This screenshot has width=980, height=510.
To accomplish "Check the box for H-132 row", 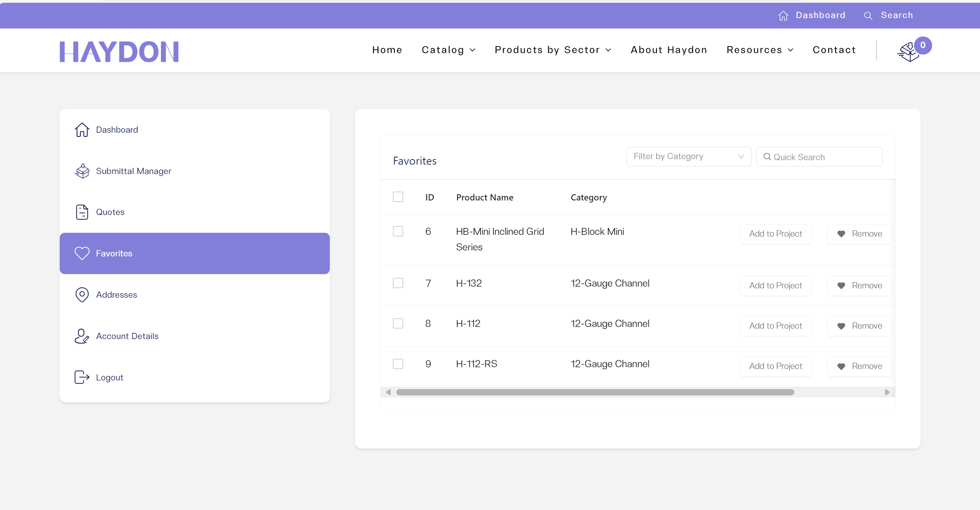I will pyautogui.click(x=398, y=283).
